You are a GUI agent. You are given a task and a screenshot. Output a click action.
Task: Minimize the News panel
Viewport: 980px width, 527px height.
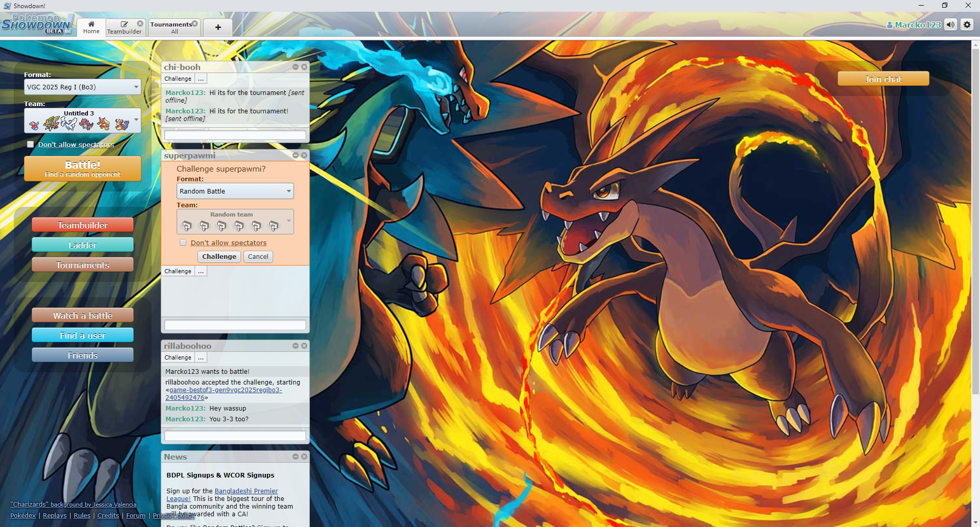click(296, 457)
